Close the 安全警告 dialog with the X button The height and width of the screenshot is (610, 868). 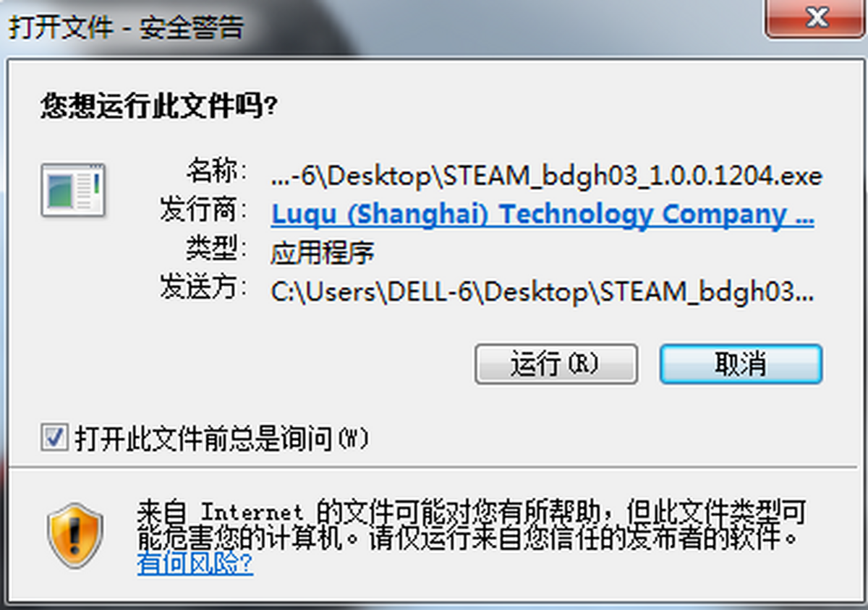coord(816,18)
